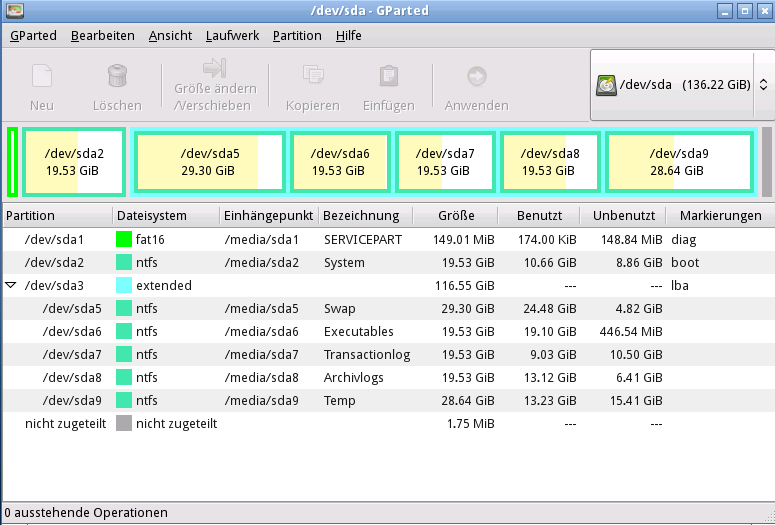Select the /dev/sda6 block in the disk map
The width and height of the screenshot is (775, 525).
point(341,162)
